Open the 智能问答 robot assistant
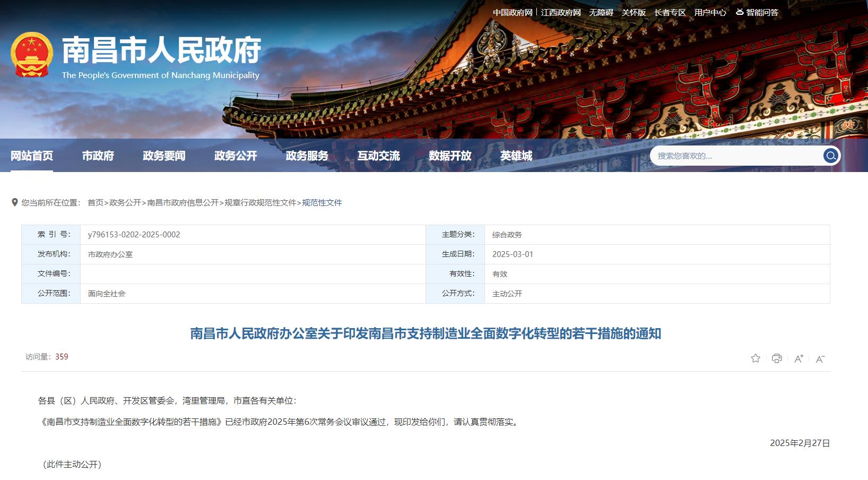This screenshot has height=480, width=868. tap(757, 12)
